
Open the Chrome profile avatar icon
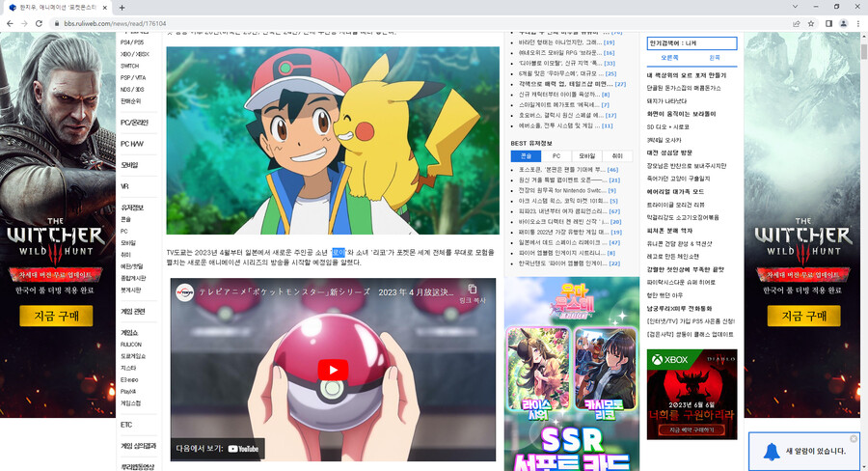point(844,23)
